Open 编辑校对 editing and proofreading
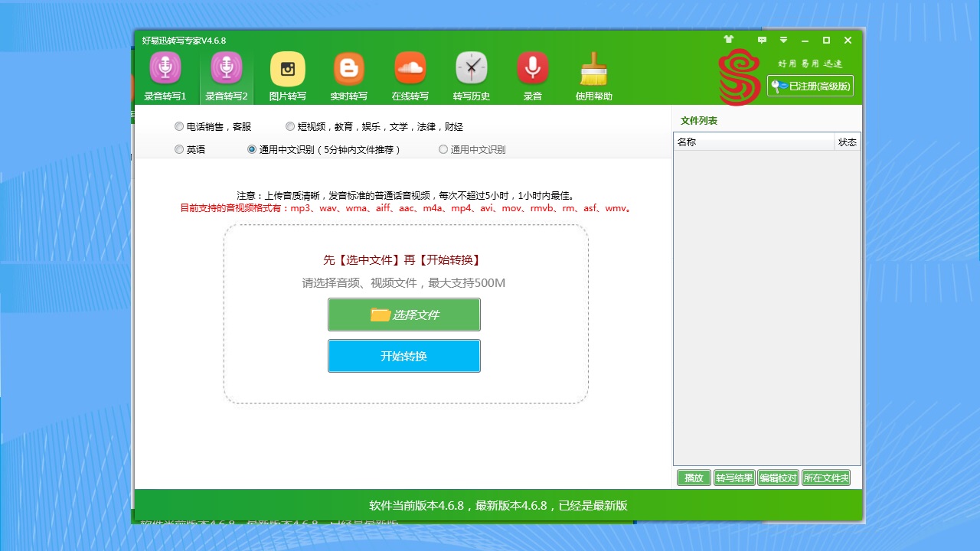The height and width of the screenshot is (551, 980). (778, 477)
